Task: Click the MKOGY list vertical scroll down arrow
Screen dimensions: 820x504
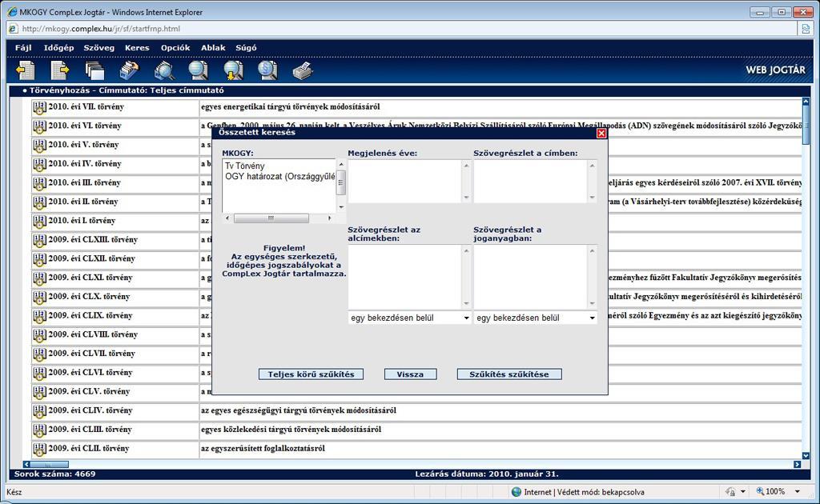Action: pos(341,207)
